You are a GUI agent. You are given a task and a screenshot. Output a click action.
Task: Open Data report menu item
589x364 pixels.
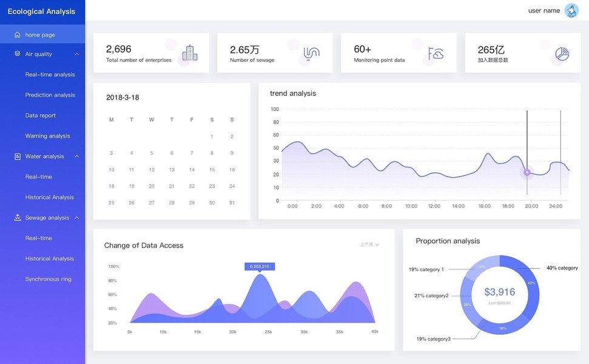40,115
